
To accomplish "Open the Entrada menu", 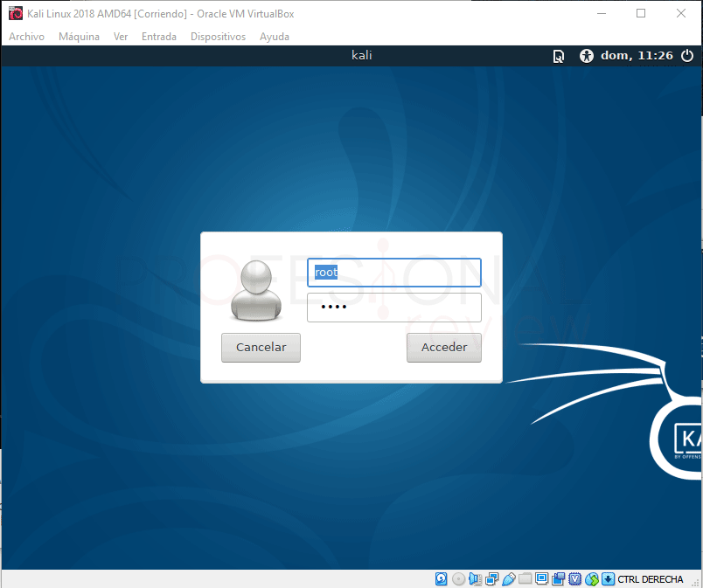I will point(158,37).
